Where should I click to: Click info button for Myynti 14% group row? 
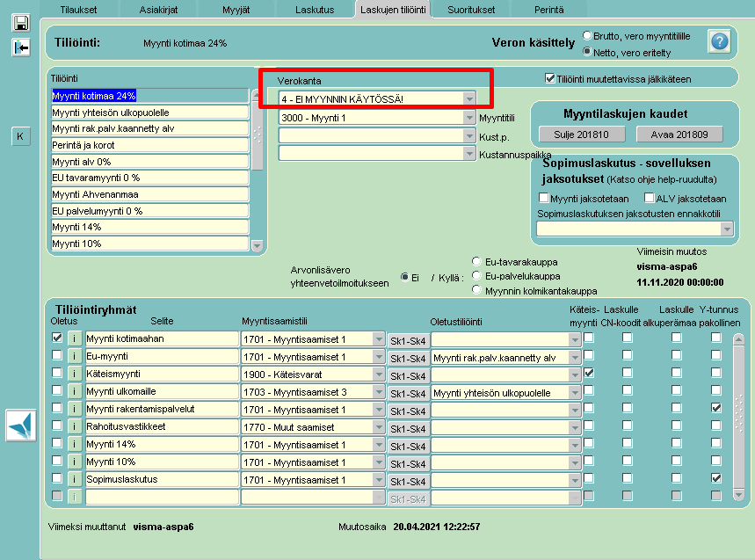click(74, 445)
